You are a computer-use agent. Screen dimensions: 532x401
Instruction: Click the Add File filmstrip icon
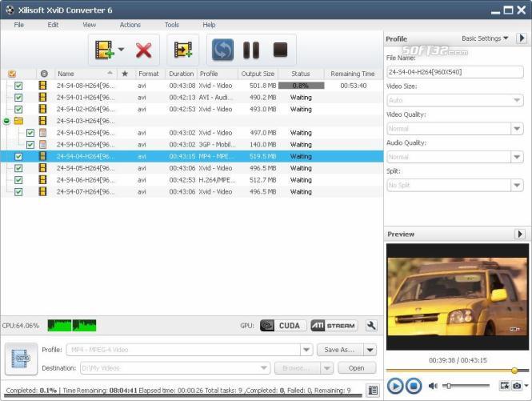coord(104,50)
